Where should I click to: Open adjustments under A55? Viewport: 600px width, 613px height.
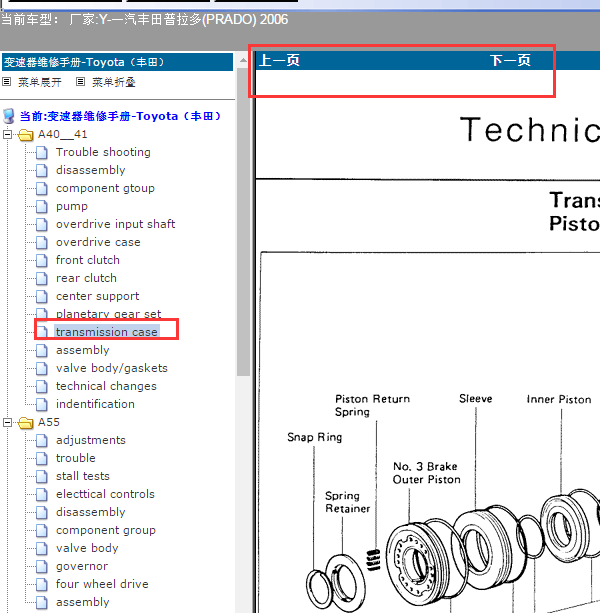click(x=91, y=440)
